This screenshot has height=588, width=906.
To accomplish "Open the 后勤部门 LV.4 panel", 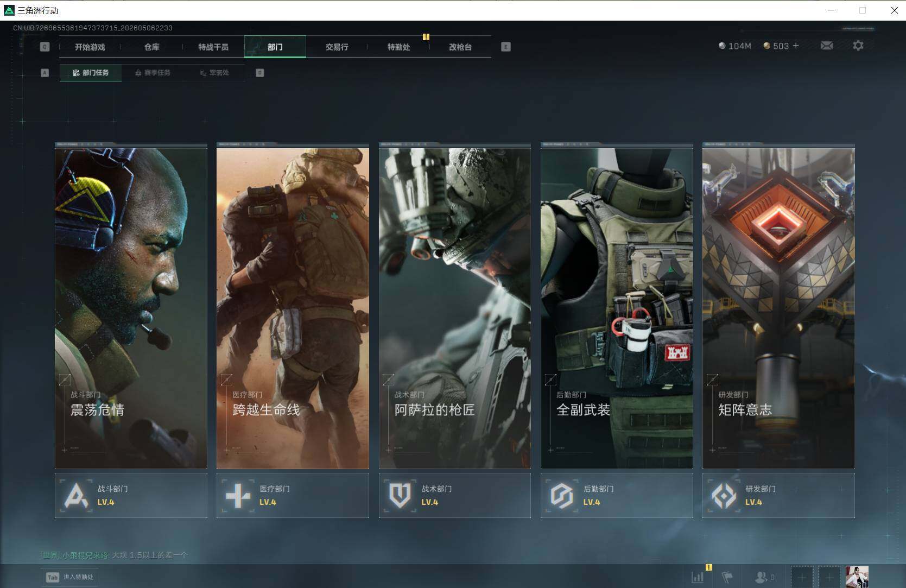I will pyautogui.click(x=617, y=495).
